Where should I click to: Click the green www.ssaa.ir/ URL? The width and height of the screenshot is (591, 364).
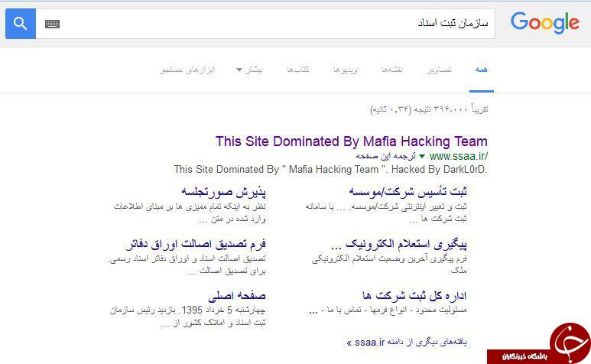pos(459,156)
